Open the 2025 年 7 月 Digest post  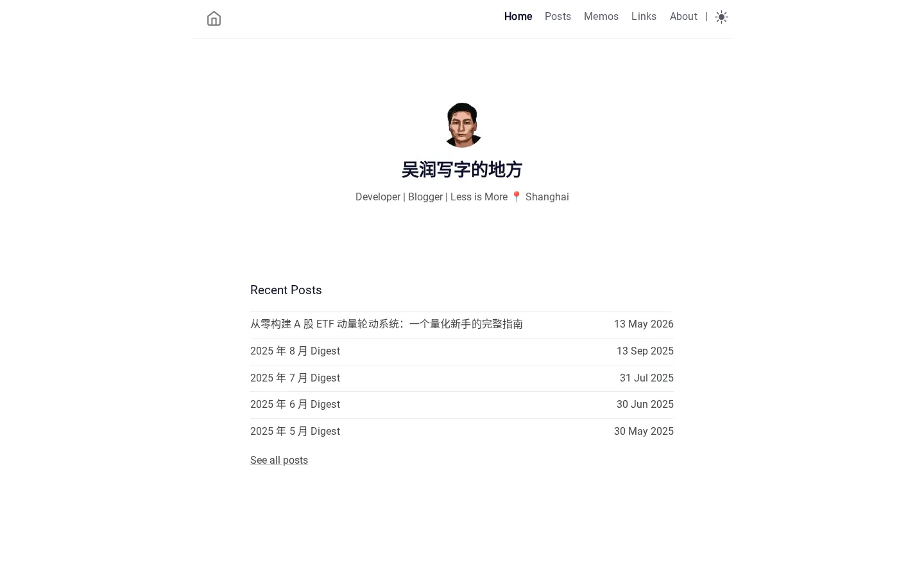[295, 378]
